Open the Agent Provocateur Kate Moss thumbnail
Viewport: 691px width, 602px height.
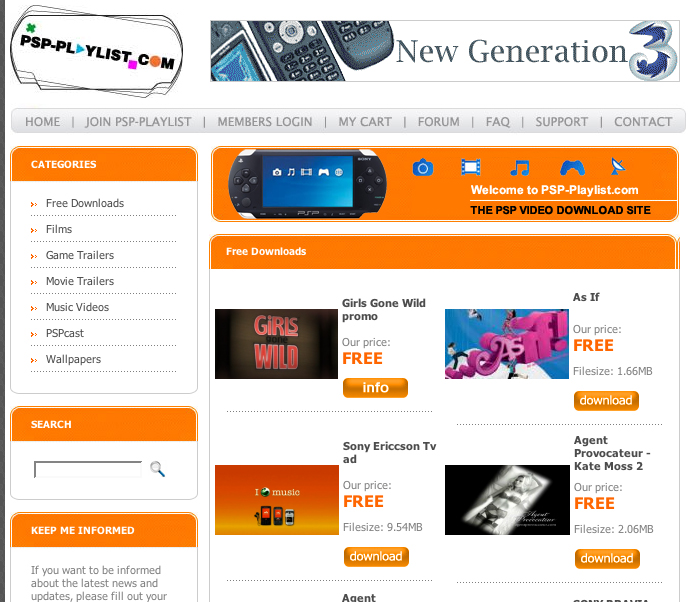[x=507, y=500]
